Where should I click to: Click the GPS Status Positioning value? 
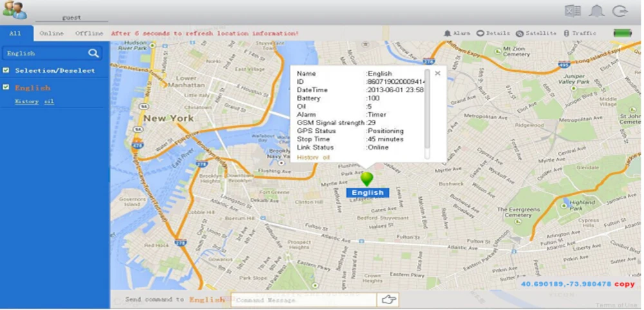pos(385,131)
